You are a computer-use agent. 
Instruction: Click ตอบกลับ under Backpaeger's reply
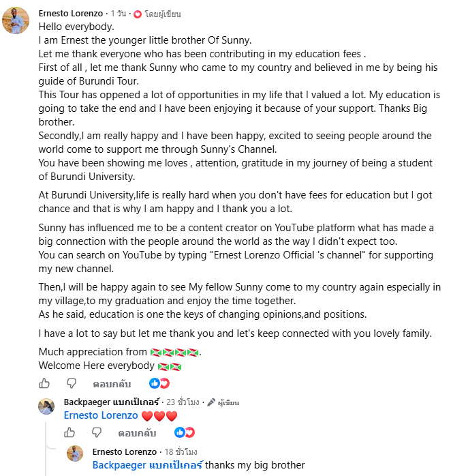click(137, 433)
